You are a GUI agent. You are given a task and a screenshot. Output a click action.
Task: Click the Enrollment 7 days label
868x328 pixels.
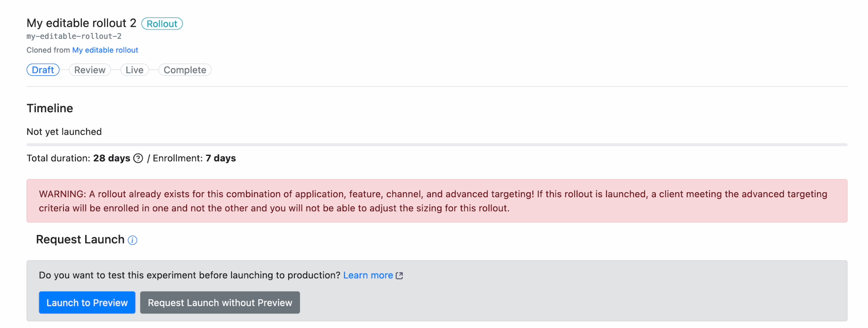click(194, 158)
